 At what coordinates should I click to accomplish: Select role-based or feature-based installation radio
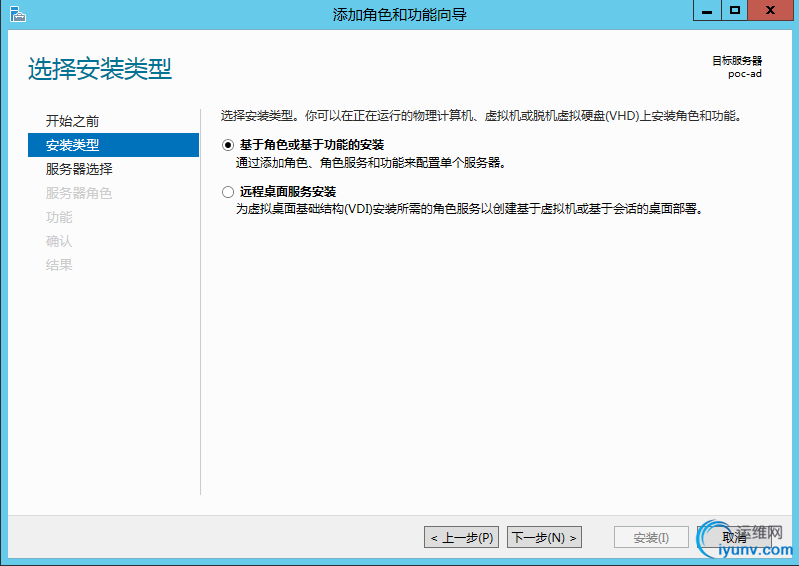click(228, 145)
